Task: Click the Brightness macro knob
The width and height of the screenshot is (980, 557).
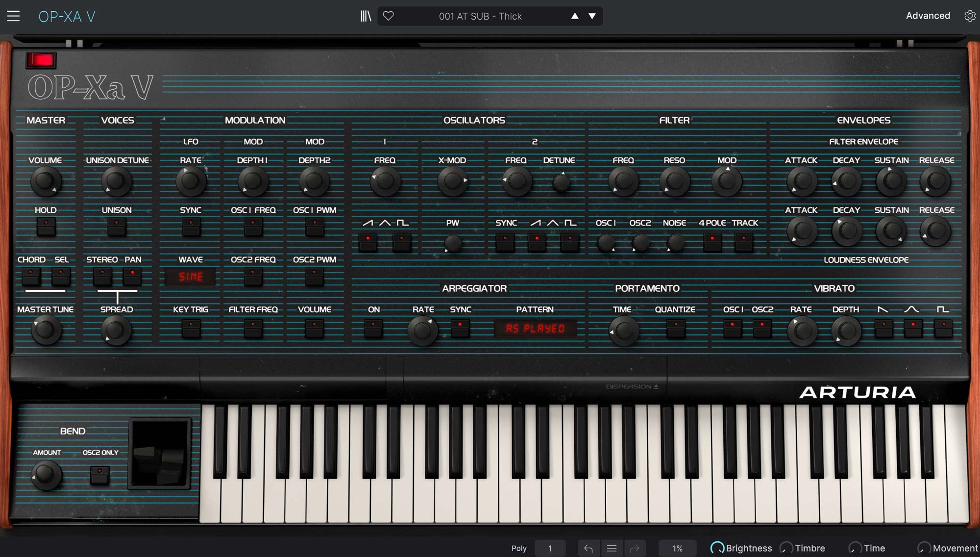Action: point(717,548)
